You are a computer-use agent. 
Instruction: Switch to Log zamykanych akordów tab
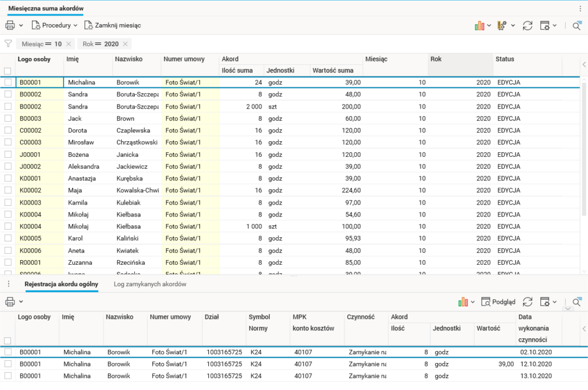click(x=150, y=284)
